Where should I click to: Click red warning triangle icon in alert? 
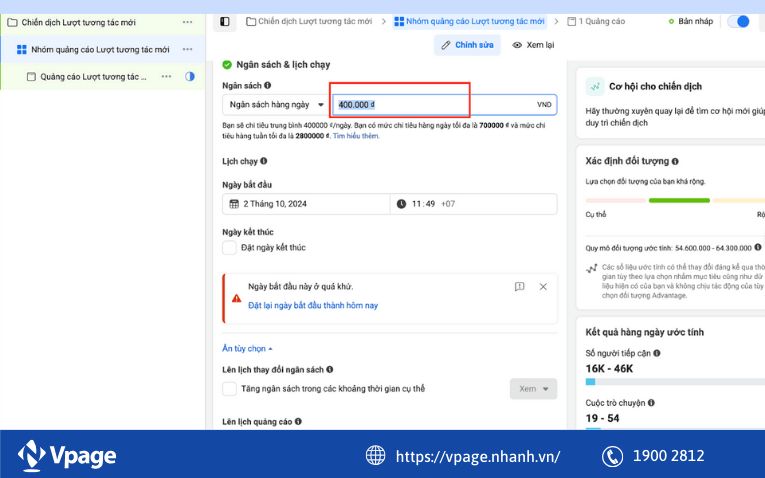(x=237, y=298)
